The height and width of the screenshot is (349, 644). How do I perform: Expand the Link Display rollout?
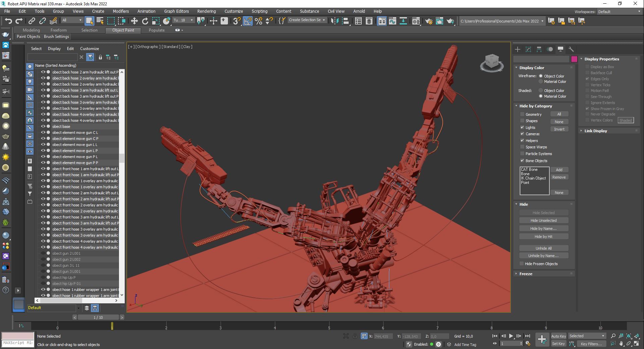pos(595,131)
